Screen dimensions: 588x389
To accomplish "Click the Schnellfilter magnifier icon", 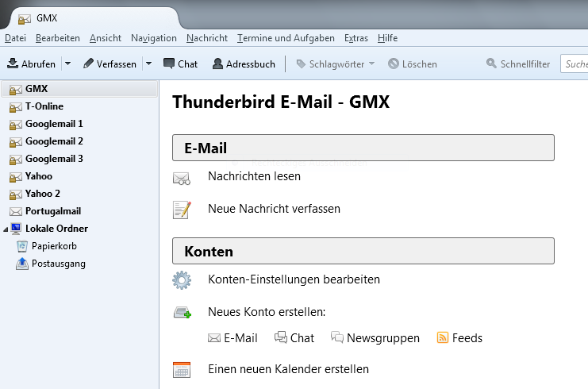I will (x=491, y=63).
